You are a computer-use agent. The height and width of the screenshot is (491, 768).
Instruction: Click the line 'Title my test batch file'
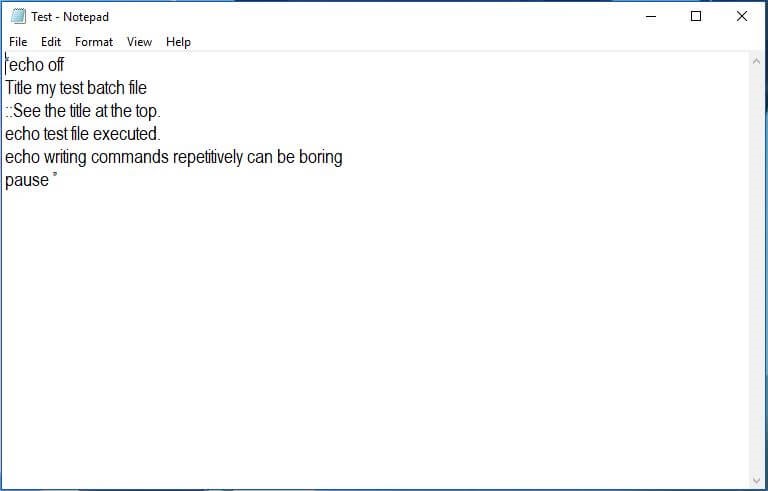coord(76,88)
